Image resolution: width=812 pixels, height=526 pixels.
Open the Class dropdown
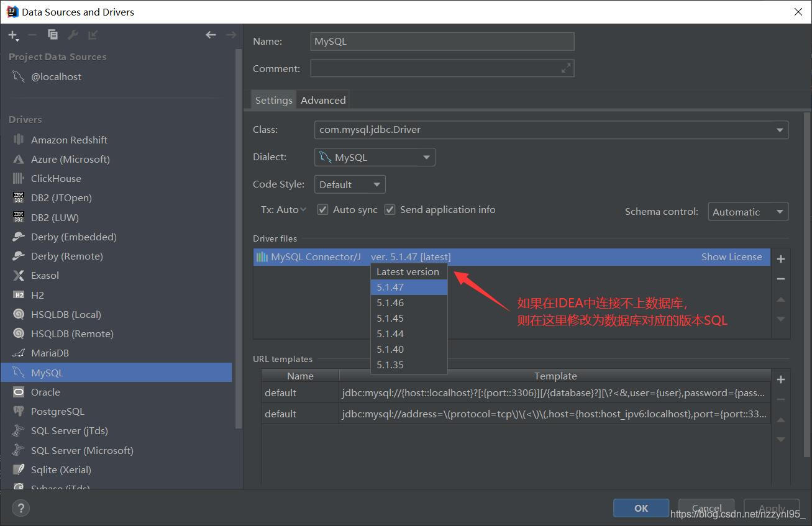coord(552,130)
